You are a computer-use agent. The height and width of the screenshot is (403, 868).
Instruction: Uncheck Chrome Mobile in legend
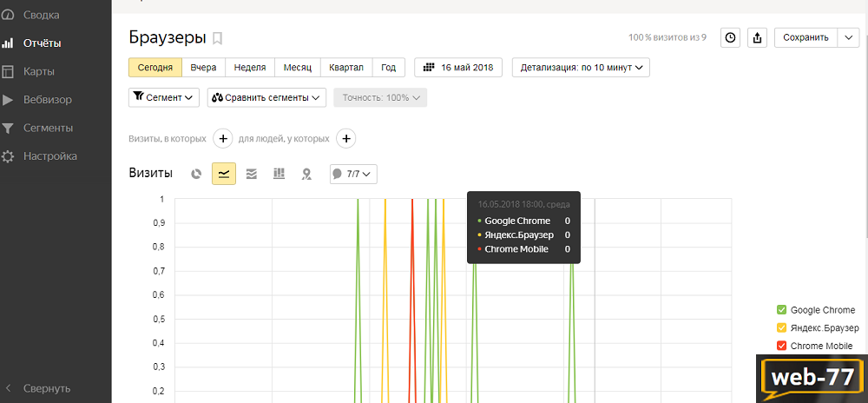[782, 346]
